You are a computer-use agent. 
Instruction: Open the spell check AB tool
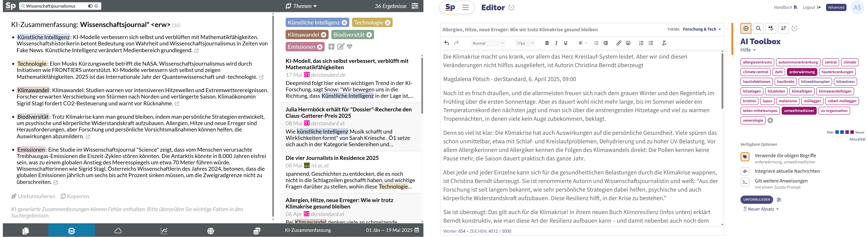click(x=771, y=28)
